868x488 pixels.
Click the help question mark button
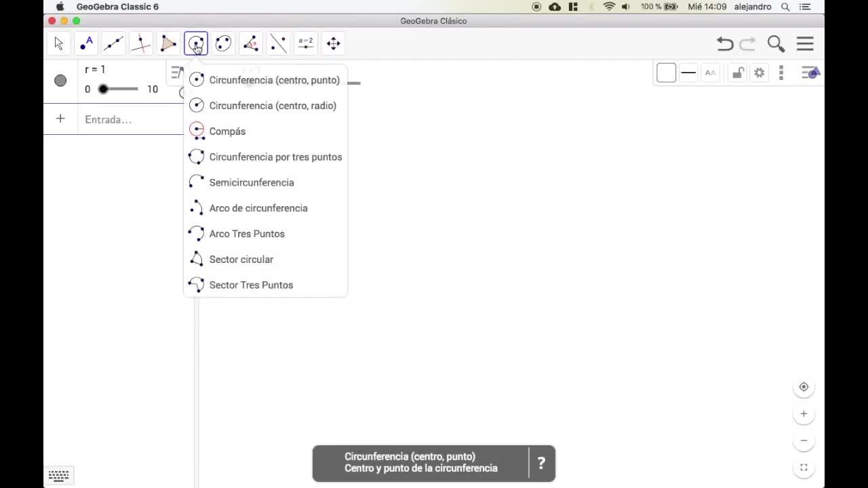tap(541, 464)
